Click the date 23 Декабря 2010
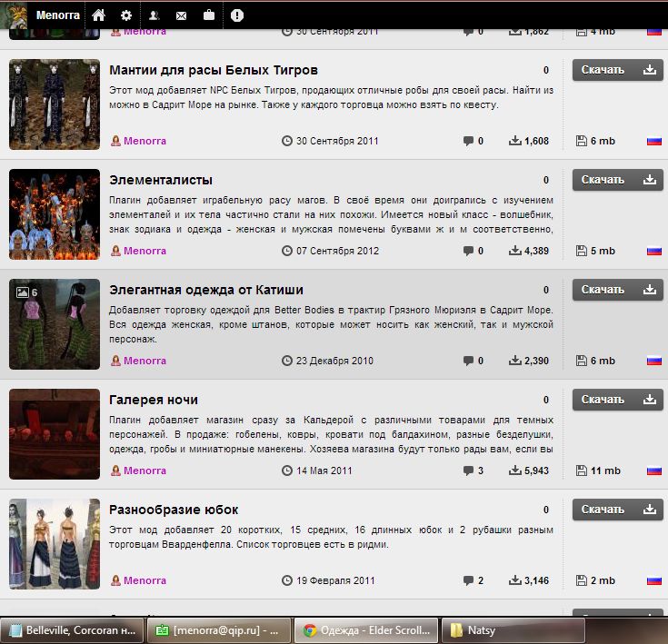The height and width of the screenshot is (644, 668). (x=334, y=361)
